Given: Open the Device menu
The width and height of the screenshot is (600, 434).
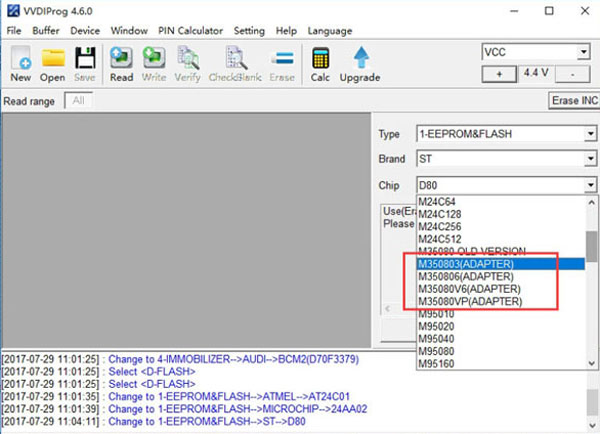Looking at the screenshot, I should coord(85,31).
